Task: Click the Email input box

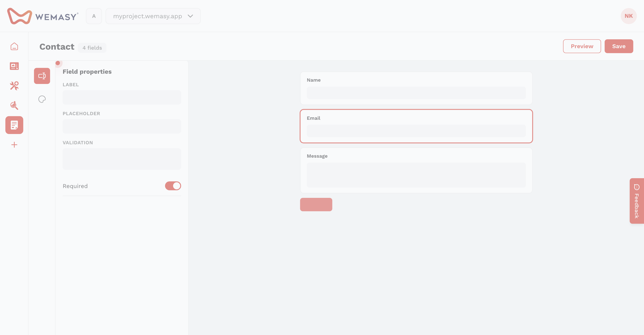Action: [x=416, y=131]
